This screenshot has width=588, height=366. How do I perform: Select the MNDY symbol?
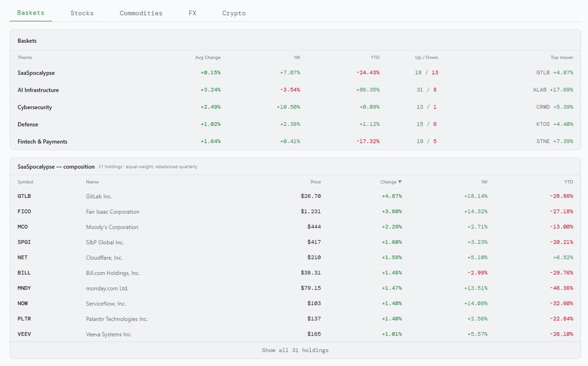pyautogui.click(x=24, y=288)
